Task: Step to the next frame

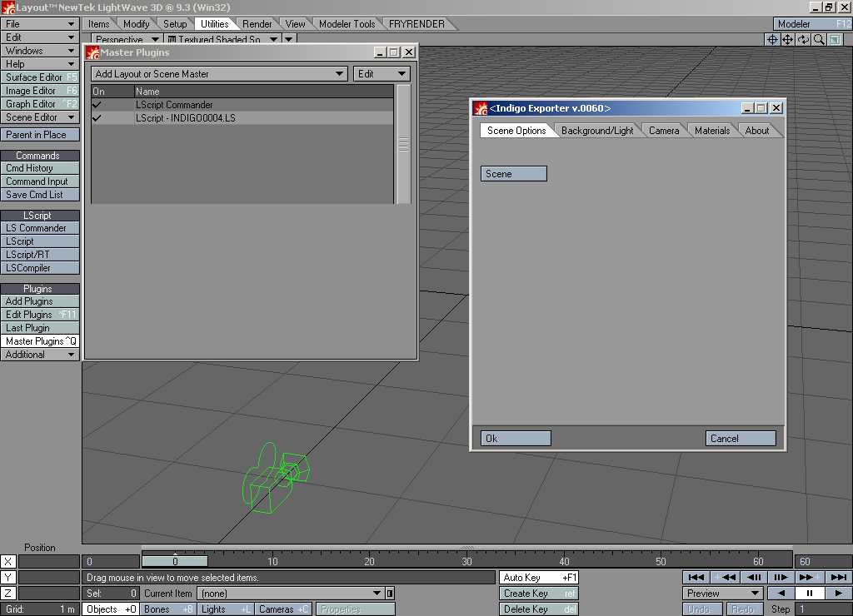Action: click(x=781, y=577)
